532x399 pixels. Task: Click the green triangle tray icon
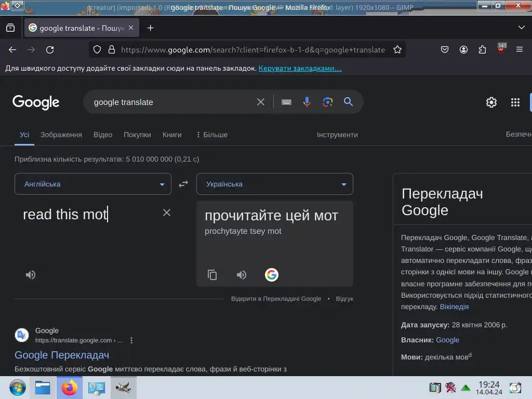pyautogui.click(x=465, y=388)
